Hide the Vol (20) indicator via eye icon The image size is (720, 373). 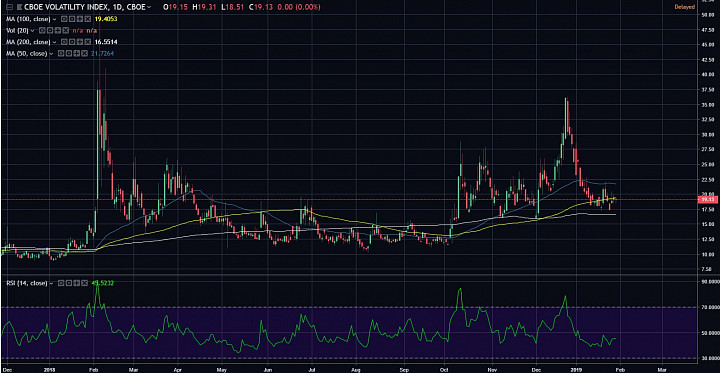42,31
